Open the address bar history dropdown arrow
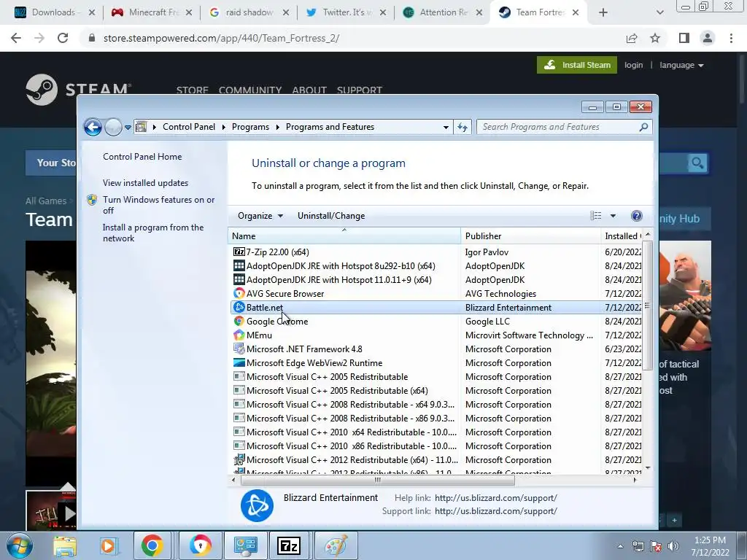 (x=446, y=127)
